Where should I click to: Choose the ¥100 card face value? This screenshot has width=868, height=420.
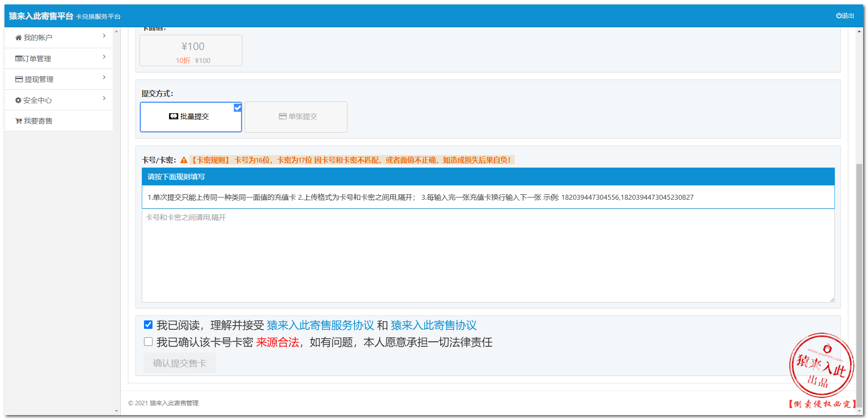click(191, 50)
